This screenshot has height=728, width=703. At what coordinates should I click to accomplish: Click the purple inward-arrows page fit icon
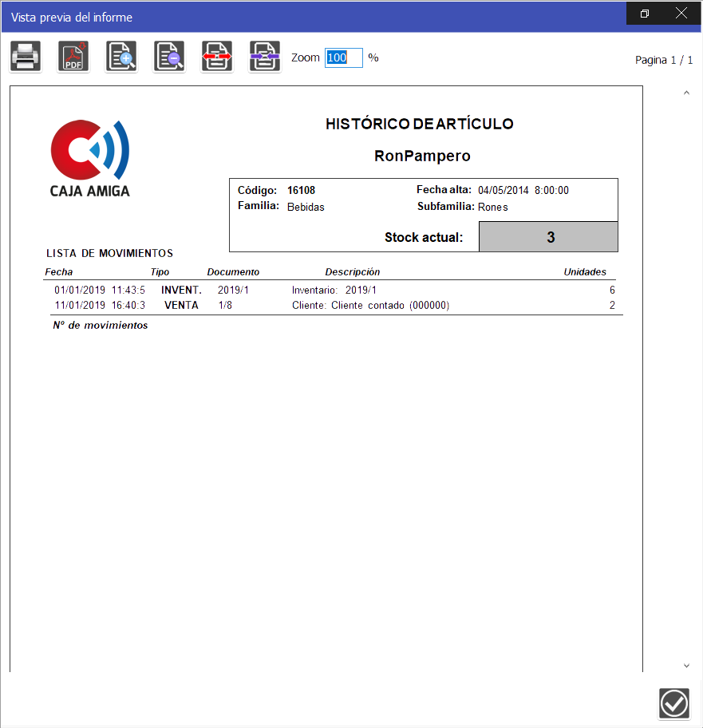tap(265, 57)
